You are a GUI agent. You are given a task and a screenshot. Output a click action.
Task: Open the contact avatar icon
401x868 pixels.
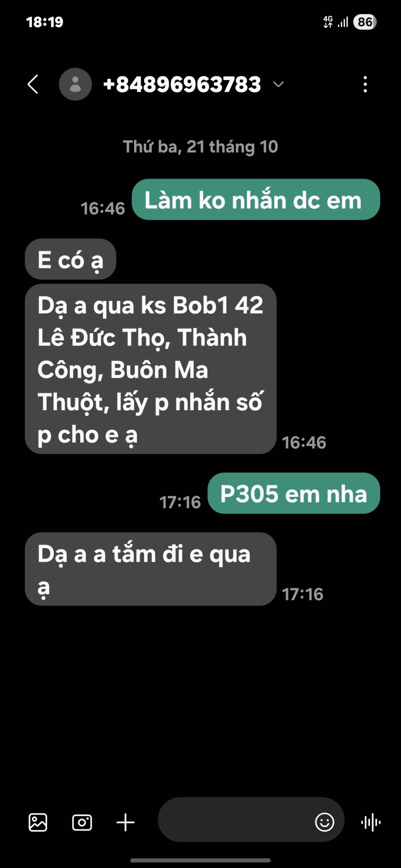click(75, 84)
